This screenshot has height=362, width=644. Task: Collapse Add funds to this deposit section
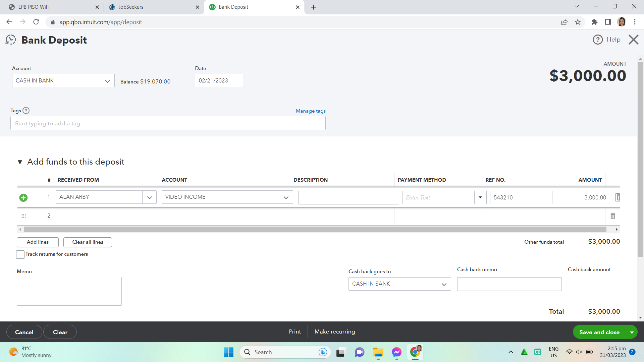20,162
